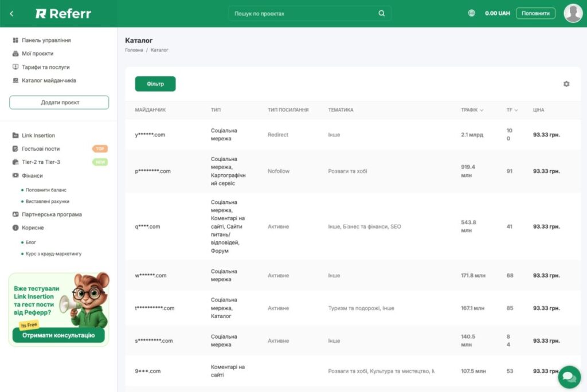
Task: Click the 2.1 млрд traffic value
Action: 472,135
